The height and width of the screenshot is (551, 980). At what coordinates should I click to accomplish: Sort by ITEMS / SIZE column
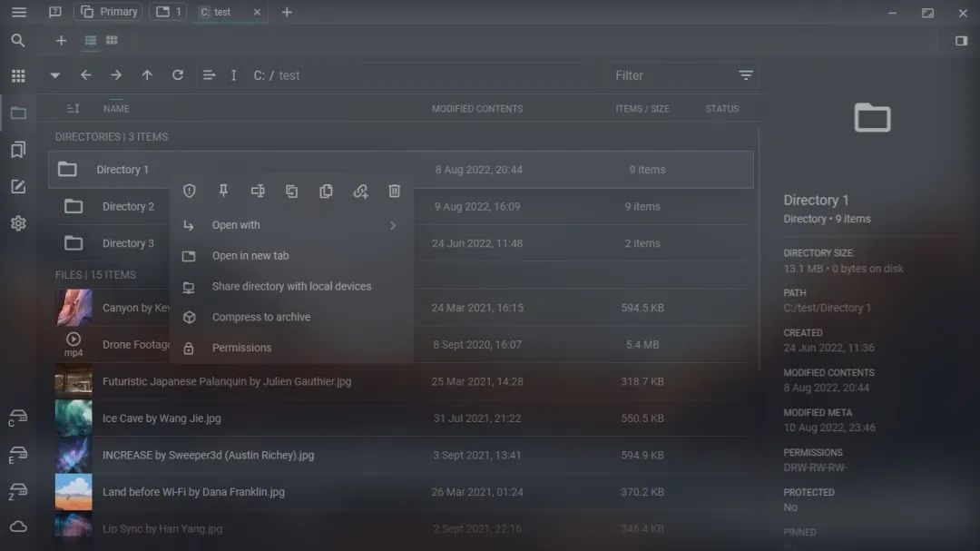tap(642, 109)
